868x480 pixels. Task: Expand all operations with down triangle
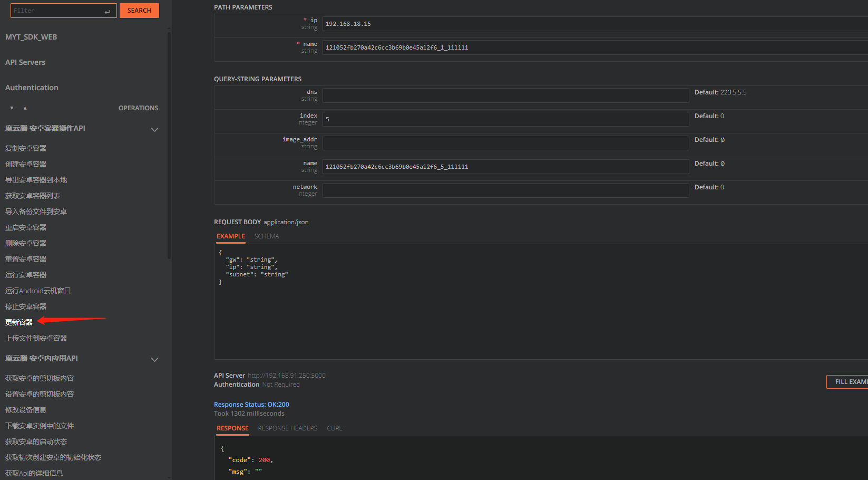tap(12, 108)
